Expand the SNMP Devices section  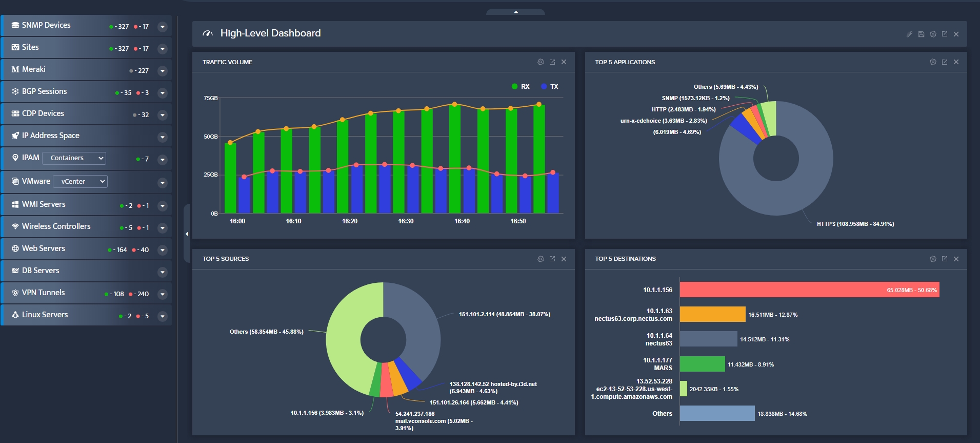click(x=163, y=27)
